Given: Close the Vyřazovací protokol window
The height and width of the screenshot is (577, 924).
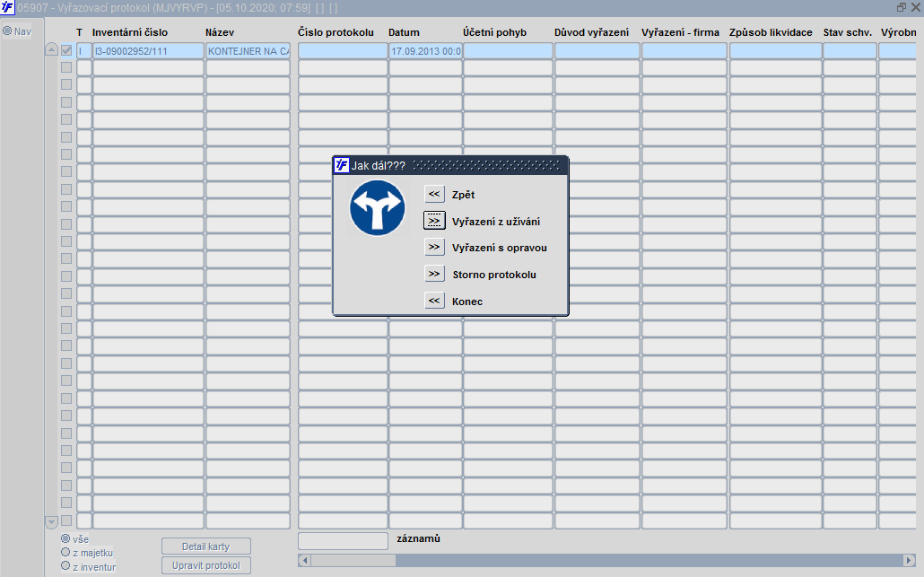Looking at the screenshot, I should tap(914, 8).
